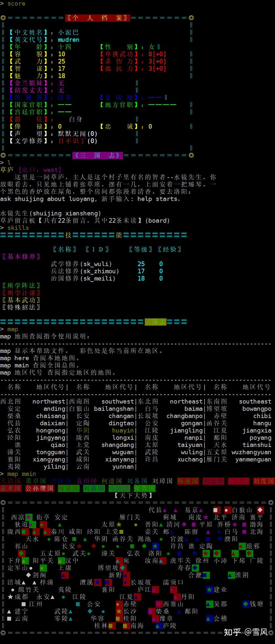The image size is (275, 644).
Task: Select the area code bailangshan
Action: click(x=114, y=409)
